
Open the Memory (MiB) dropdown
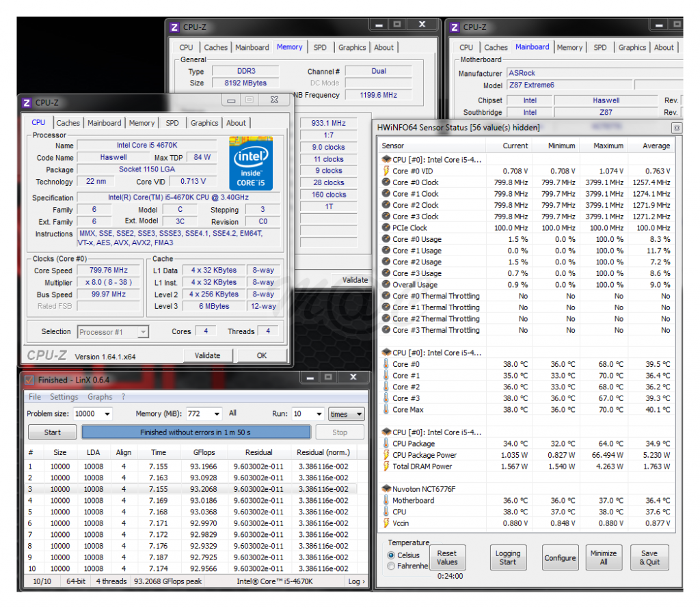coord(216,414)
